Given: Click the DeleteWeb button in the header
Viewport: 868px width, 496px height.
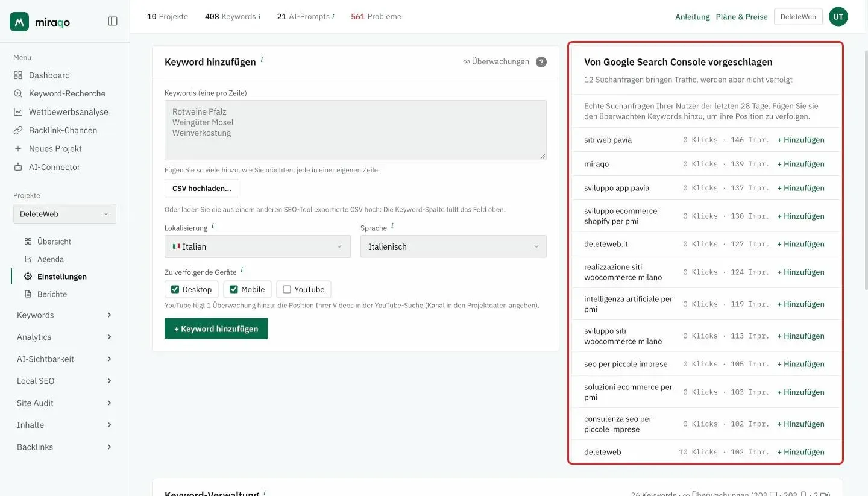Looking at the screenshot, I should (x=798, y=17).
